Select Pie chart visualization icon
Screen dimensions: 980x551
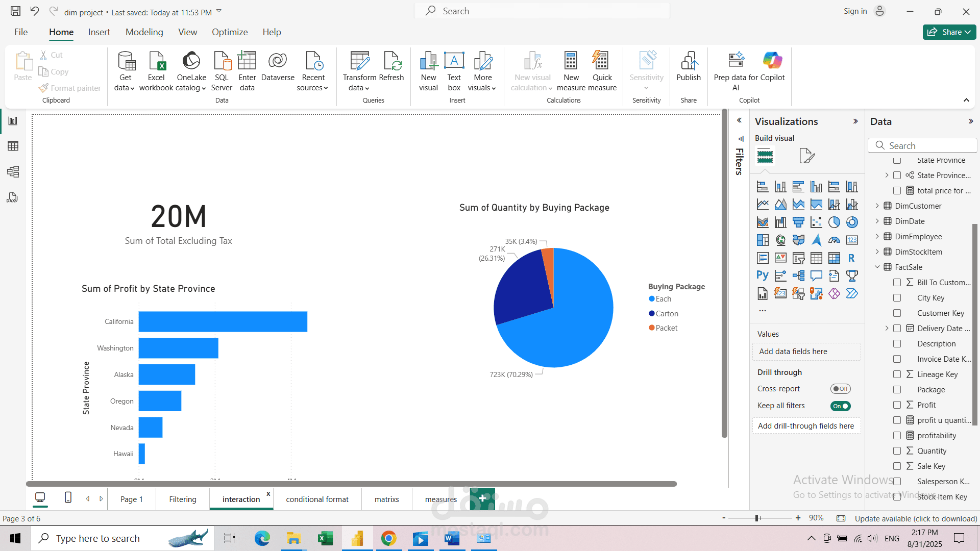coord(834,222)
